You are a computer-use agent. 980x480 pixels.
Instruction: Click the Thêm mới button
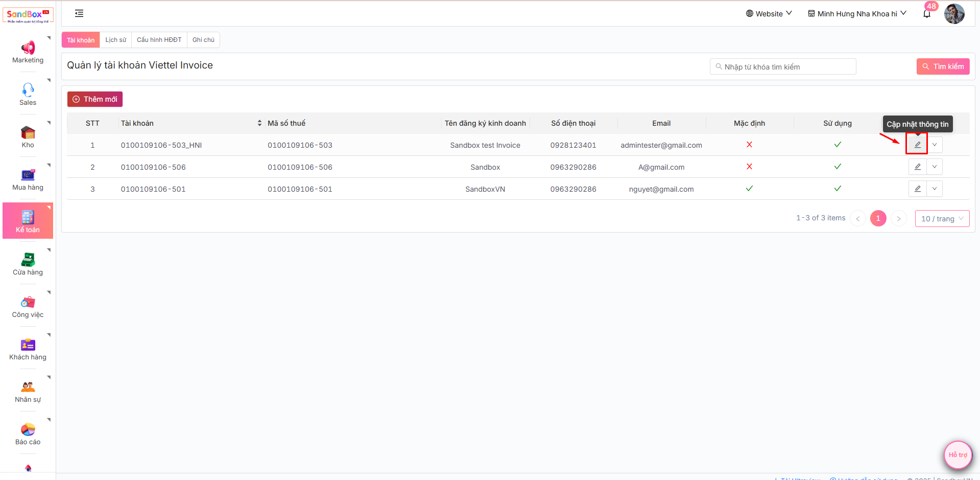pyautogui.click(x=95, y=99)
